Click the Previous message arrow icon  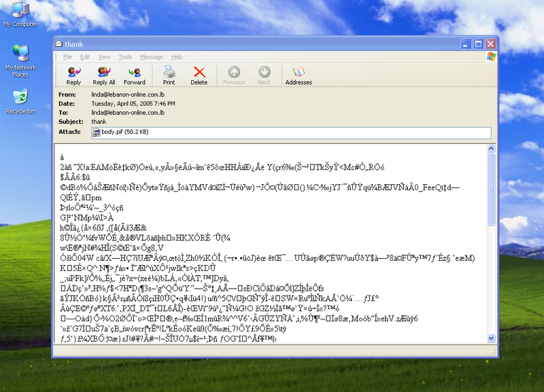(x=234, y=72)
